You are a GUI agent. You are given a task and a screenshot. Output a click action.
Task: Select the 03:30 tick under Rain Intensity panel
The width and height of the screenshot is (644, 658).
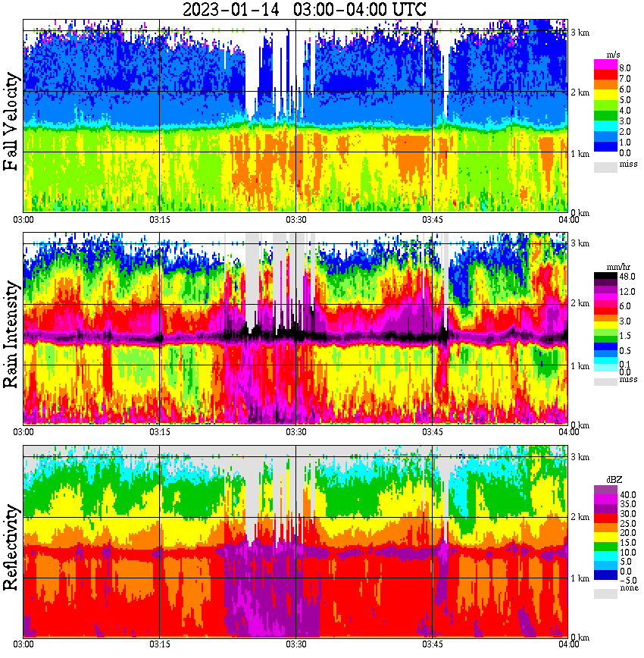pyautogui.click(x=296, y=432)
